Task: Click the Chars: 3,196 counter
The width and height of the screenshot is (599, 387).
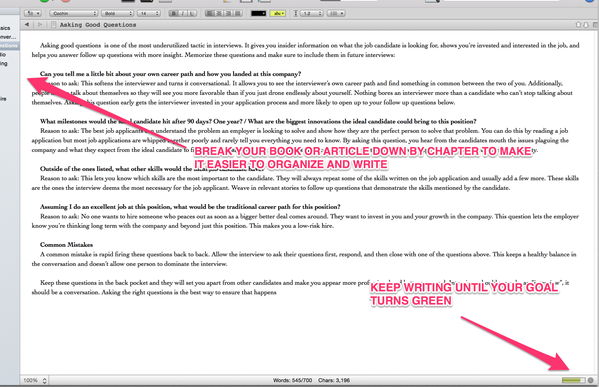Action: pyautogui.click(x=334, y=381)
